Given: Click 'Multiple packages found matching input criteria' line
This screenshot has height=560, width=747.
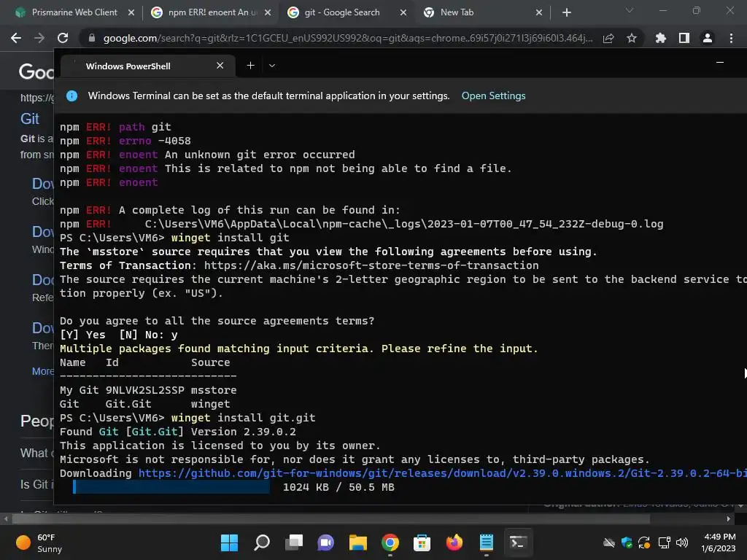Looking at the screenshot, I should (298, 349).
